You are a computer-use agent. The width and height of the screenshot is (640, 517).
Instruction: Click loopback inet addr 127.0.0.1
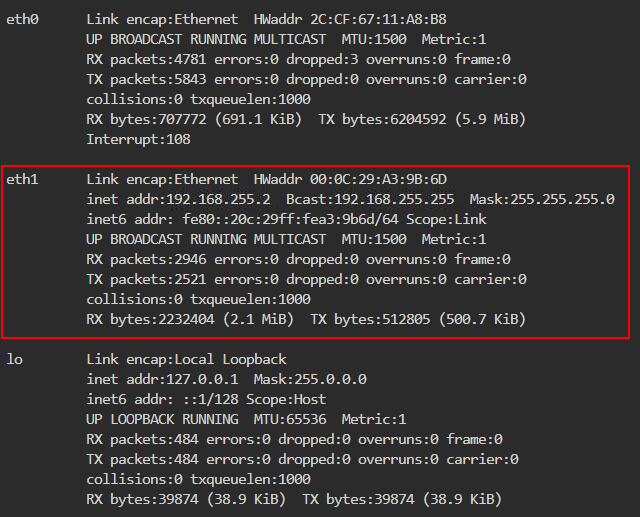click(162, 379)
